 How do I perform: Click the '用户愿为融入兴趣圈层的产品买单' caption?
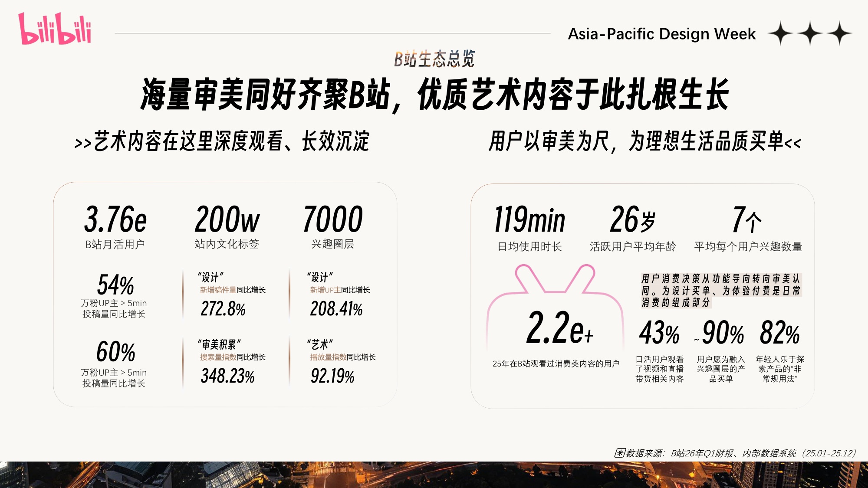tap(721, 369)
